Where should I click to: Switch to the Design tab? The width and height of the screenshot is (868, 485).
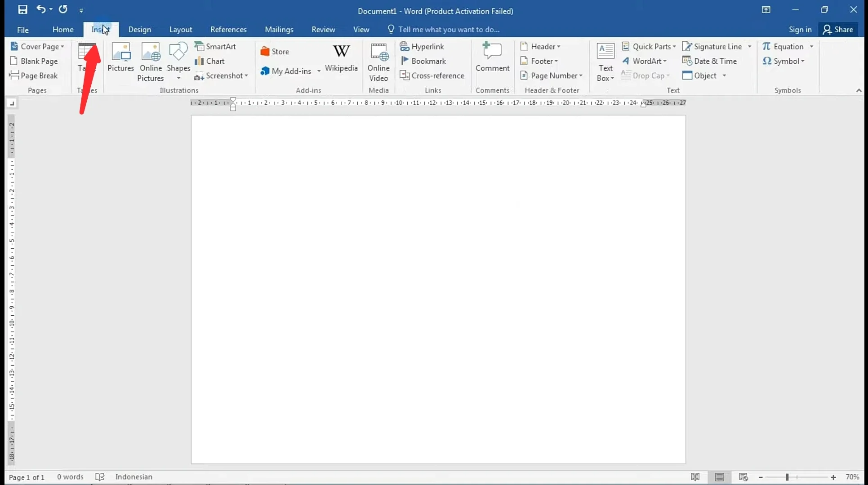[x=139, y=30]
